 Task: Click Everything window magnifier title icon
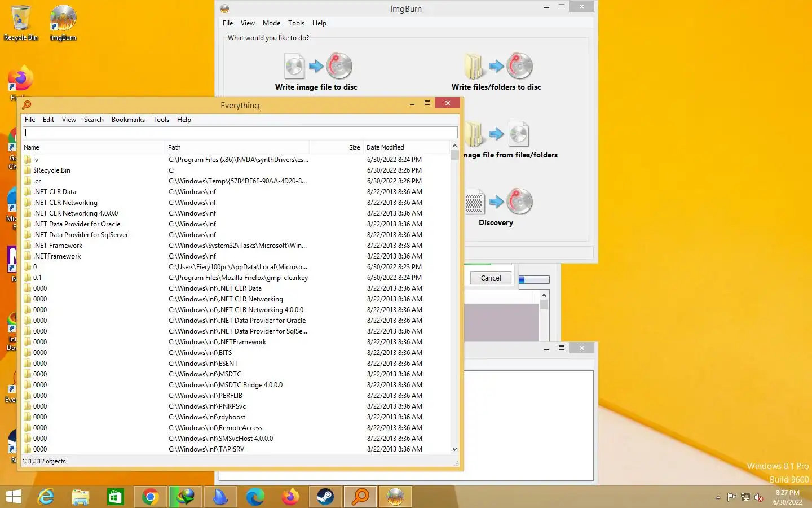27,105
